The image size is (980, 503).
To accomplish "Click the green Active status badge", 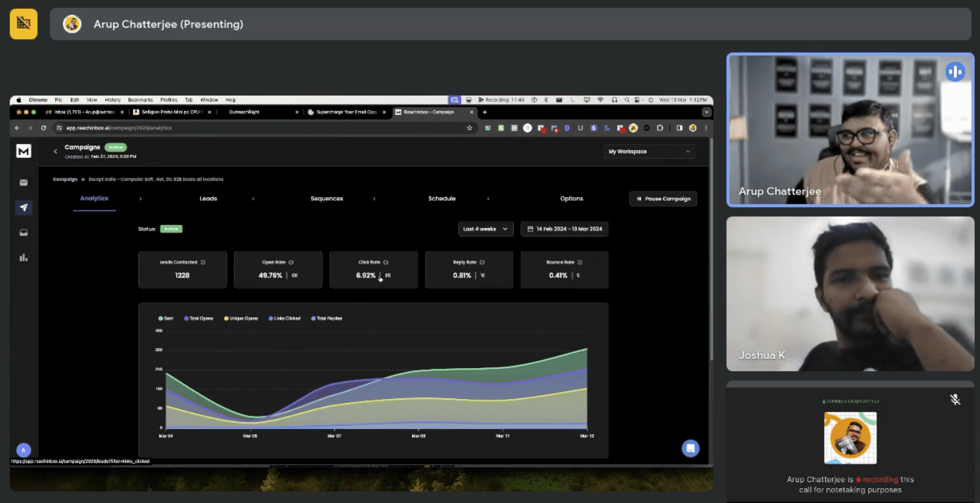I will click(x=171, y=229).
